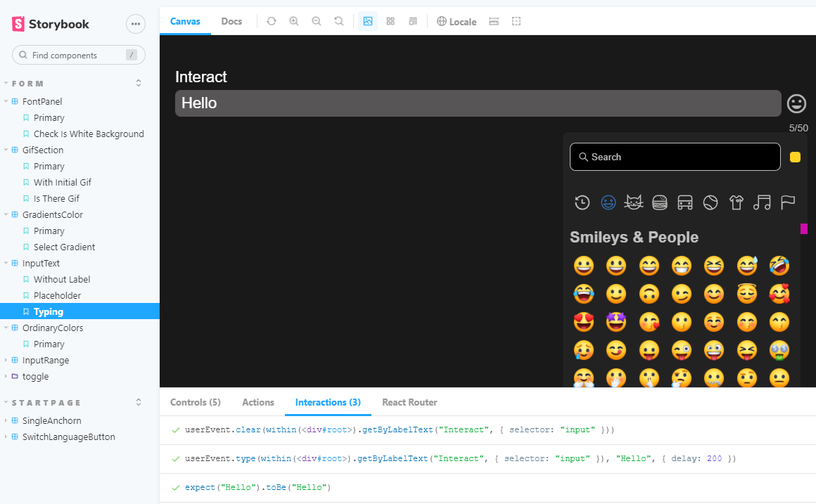Click the Storybook logo

click(x=51, y=24)
